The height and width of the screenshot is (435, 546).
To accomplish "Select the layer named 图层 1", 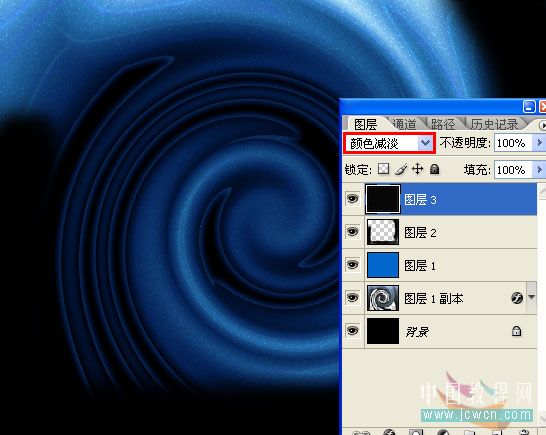I will click(420, 265).
